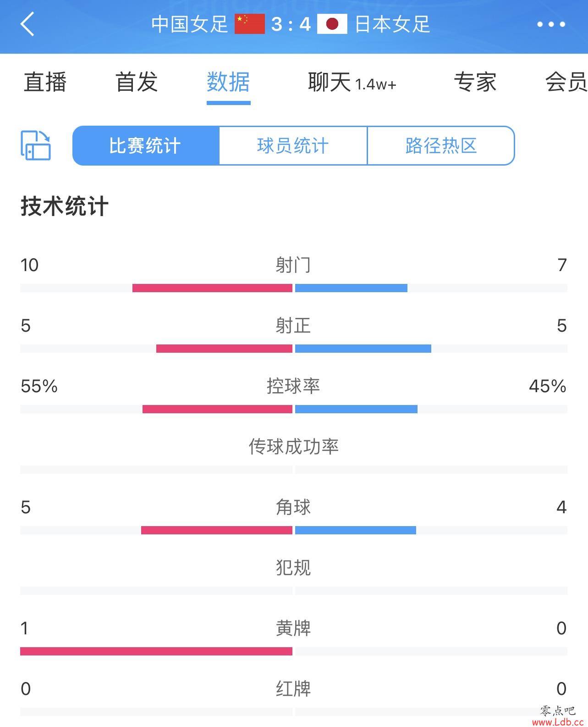Screen dimensions: 588x727
Task: Click the China flag icon
Action: pos(250,24)
